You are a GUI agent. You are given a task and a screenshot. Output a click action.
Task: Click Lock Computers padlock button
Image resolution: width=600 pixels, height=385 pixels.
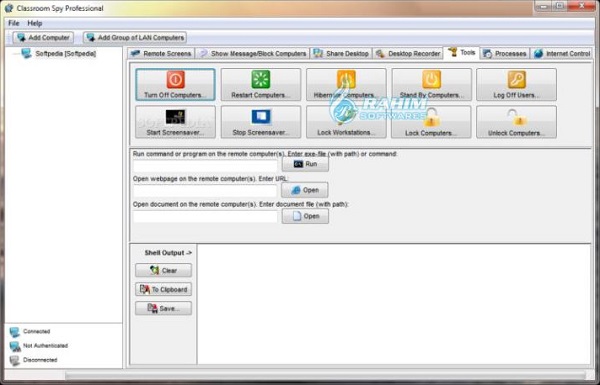pos(431,122)
